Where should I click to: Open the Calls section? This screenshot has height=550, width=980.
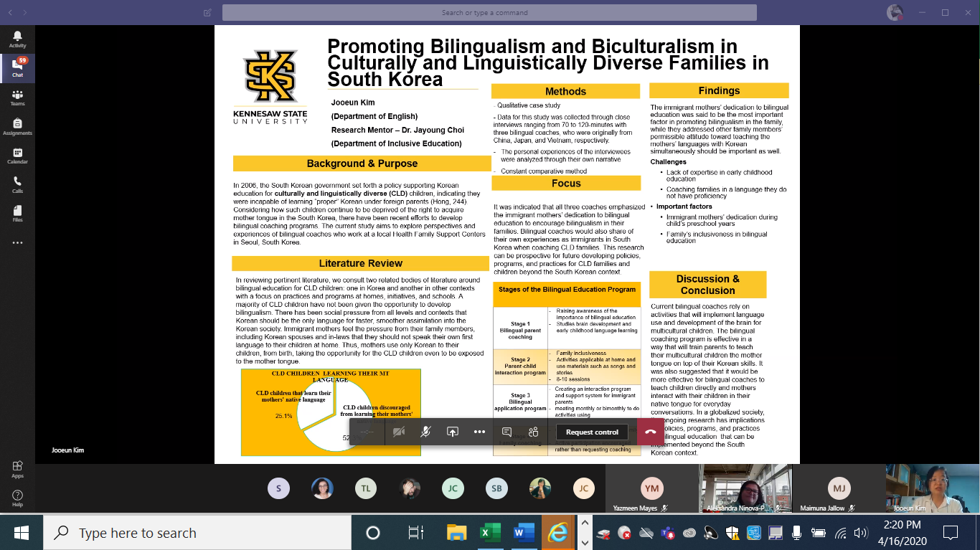pos(17,185)
